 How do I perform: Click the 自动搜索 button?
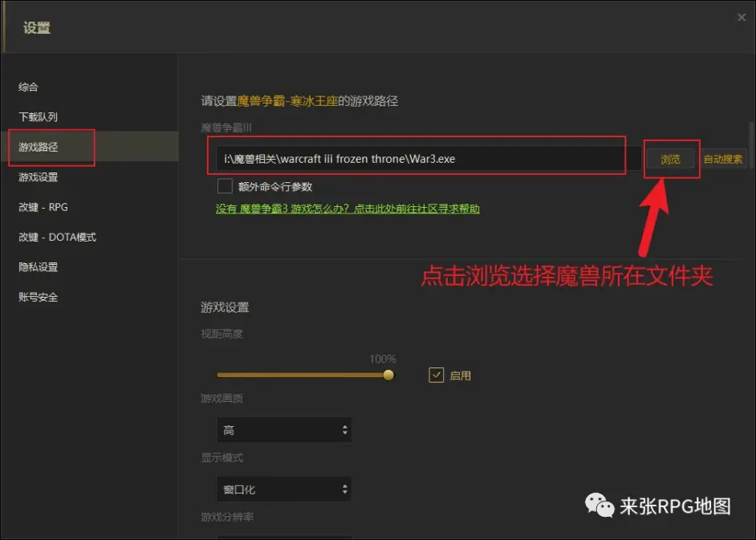(723, 159)
